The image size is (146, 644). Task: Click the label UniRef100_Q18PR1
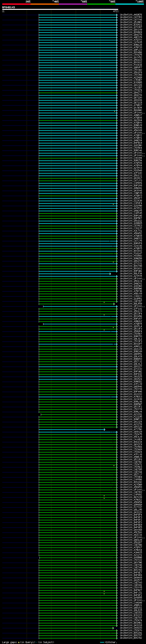click(x=131, y=299)
